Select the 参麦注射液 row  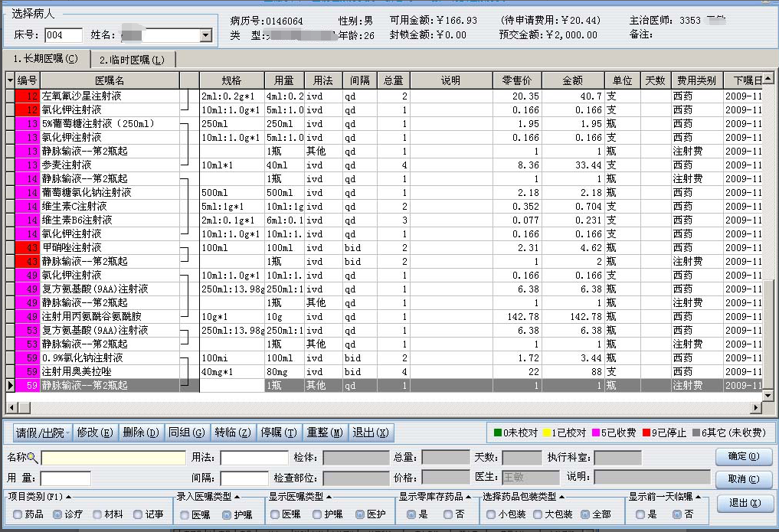(384, 165)
